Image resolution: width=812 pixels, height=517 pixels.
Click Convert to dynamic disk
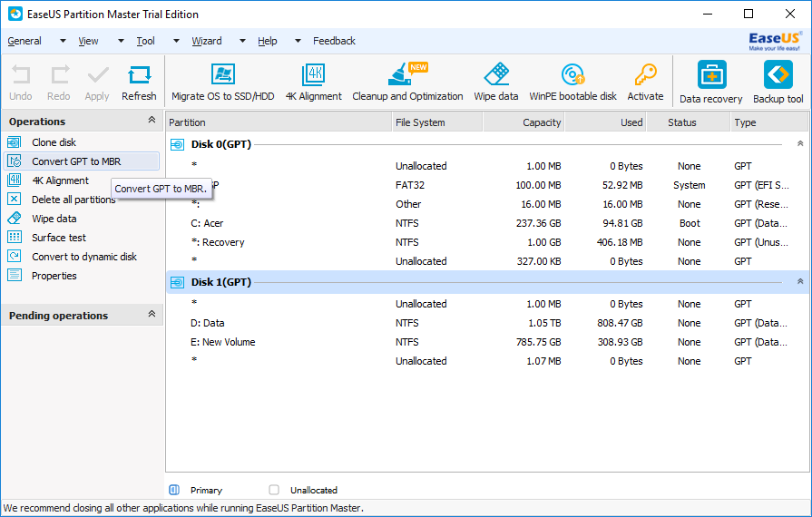tap(84, 257)
